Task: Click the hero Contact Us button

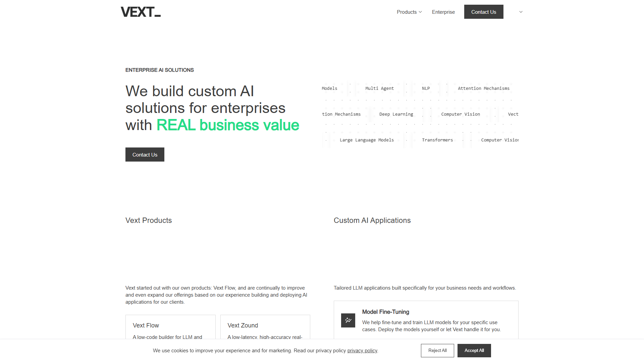Action: [x=145, y=155]
